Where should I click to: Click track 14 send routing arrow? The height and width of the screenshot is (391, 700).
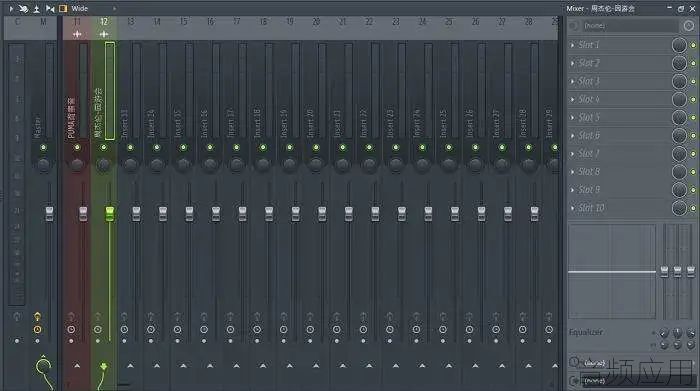pos(157,366)
